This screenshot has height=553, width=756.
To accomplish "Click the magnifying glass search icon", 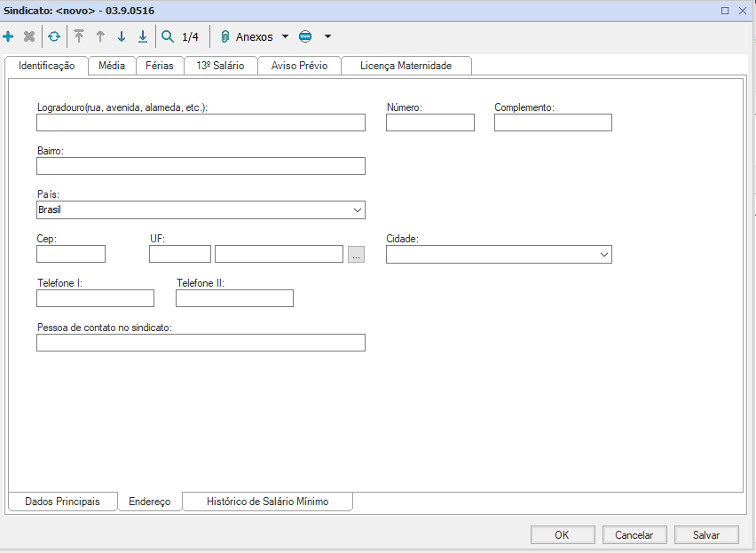I will point(167,36).
